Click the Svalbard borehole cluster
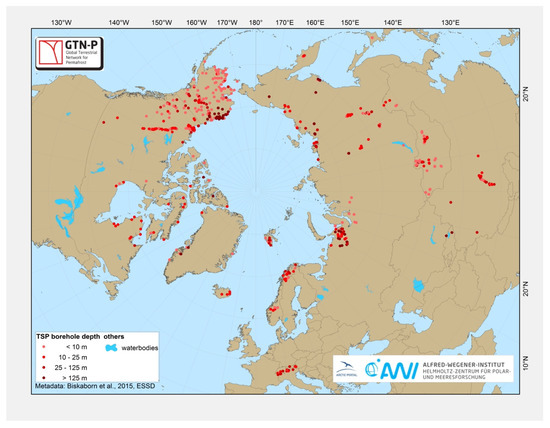Viewport: 550px width, 428px height. pos(270,240)
